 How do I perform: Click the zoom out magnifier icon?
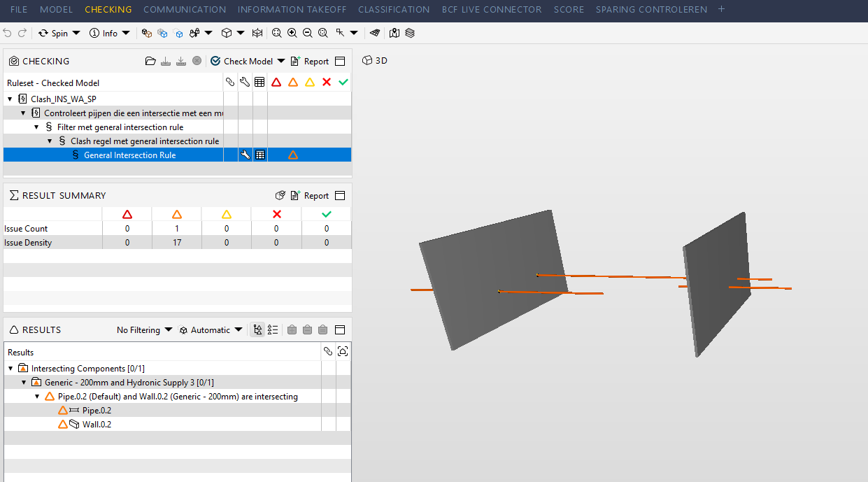click(x=308, y=33)
